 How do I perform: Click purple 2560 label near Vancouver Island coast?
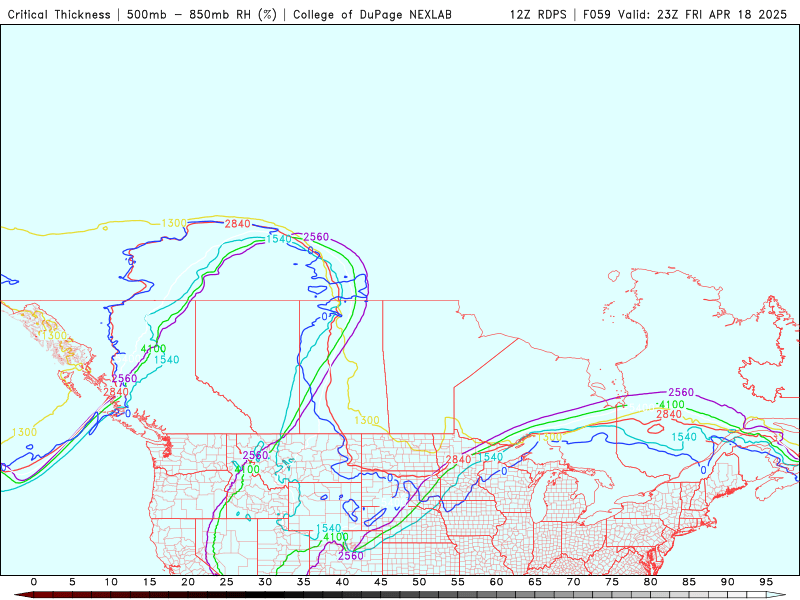[x=124, y=378]
